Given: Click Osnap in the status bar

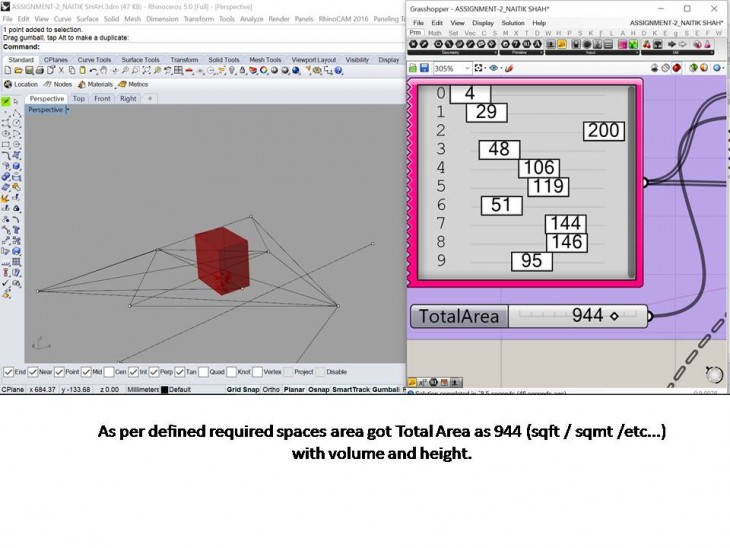Looking at the screenshot, I should click(x=319, y=389).
